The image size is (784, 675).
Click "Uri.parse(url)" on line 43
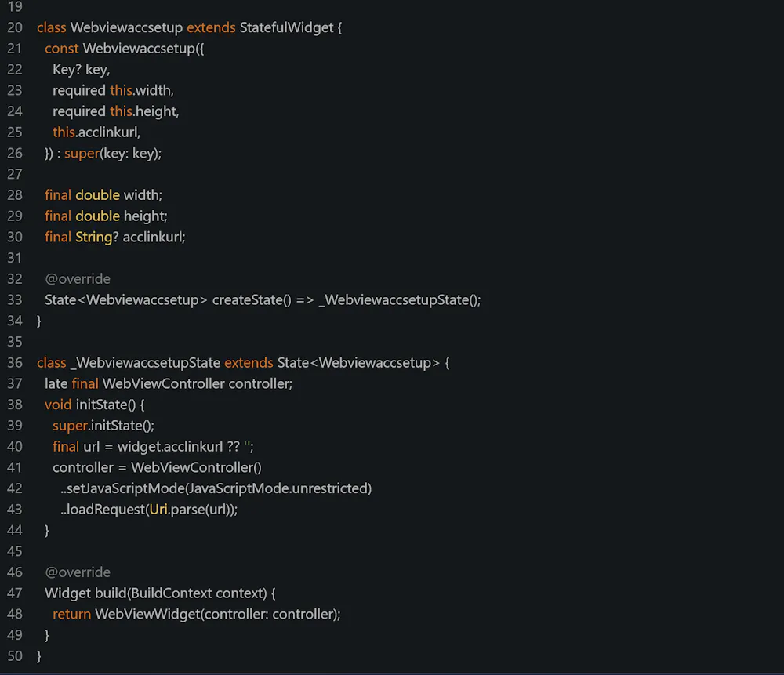click(x=191, y=510)
